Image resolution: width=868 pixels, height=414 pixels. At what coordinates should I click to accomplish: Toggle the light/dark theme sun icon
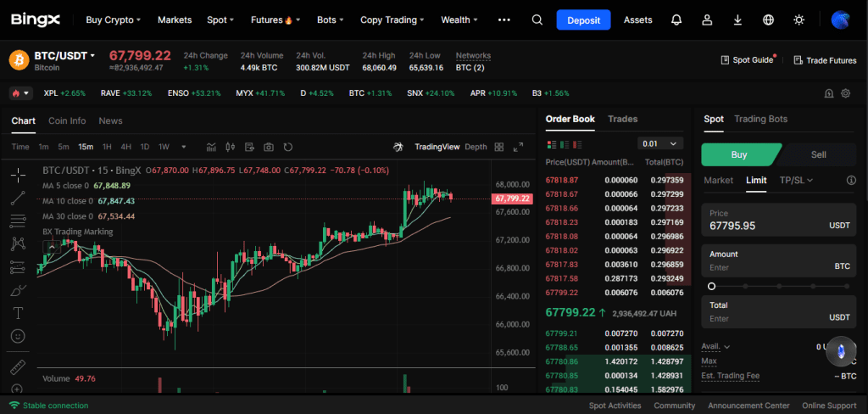[x=798, y=20]
